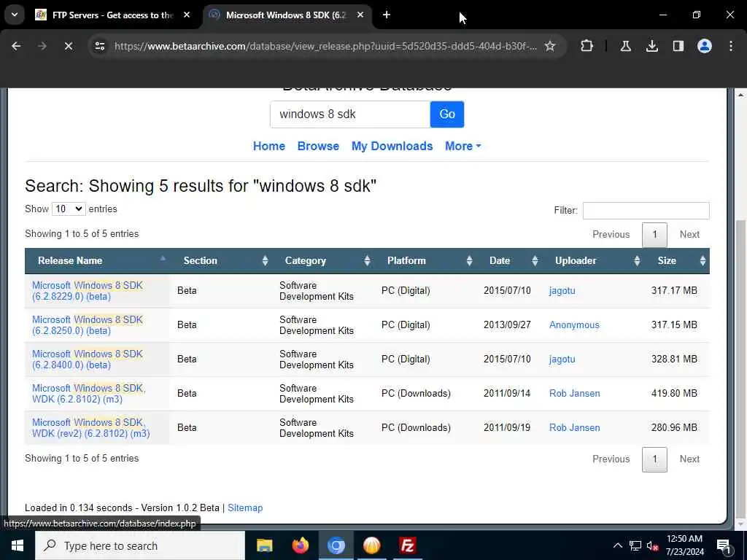Open the Chrome profile avatar
Image resolution: width=747 pixels, height=560 pixels.
[x=704, y=46]
